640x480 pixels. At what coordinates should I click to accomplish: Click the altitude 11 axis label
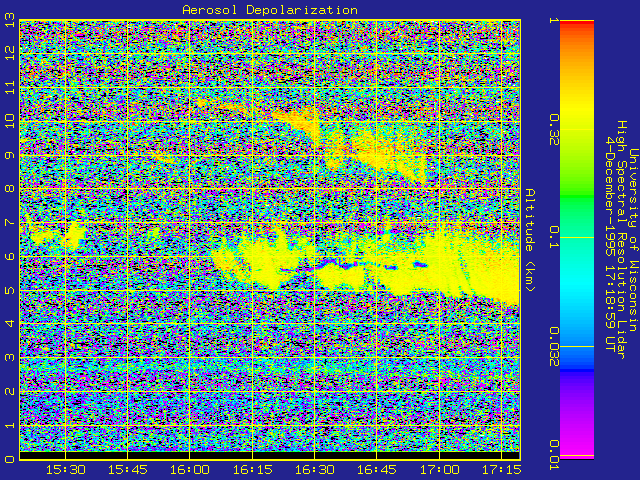point(10,87)
